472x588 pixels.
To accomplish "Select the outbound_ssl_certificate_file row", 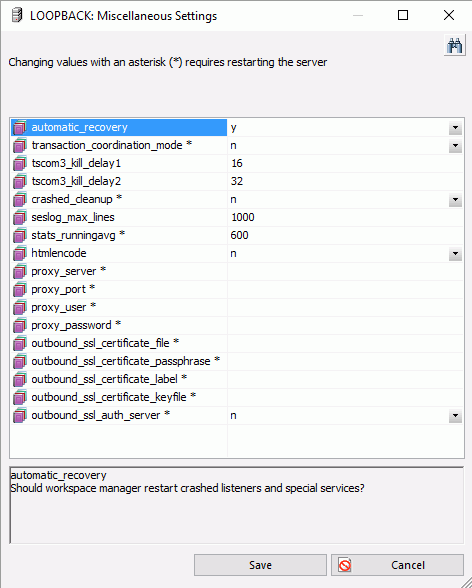I will [x=237, y=344].
